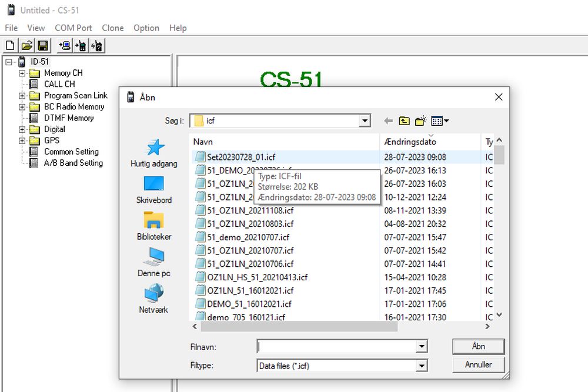Viewport: 588px width, 392px height.
Task: Expand the Digital tree node
Action: point(22,129)
